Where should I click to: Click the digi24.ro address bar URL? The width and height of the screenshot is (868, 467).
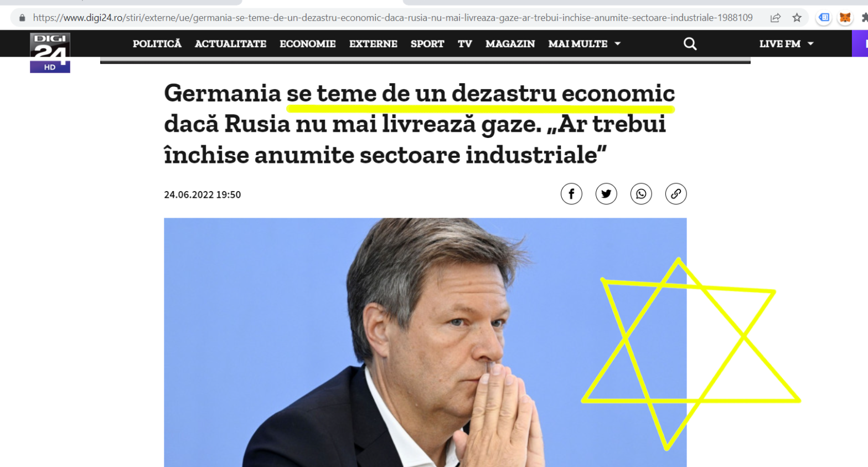(x=392, y=18)
